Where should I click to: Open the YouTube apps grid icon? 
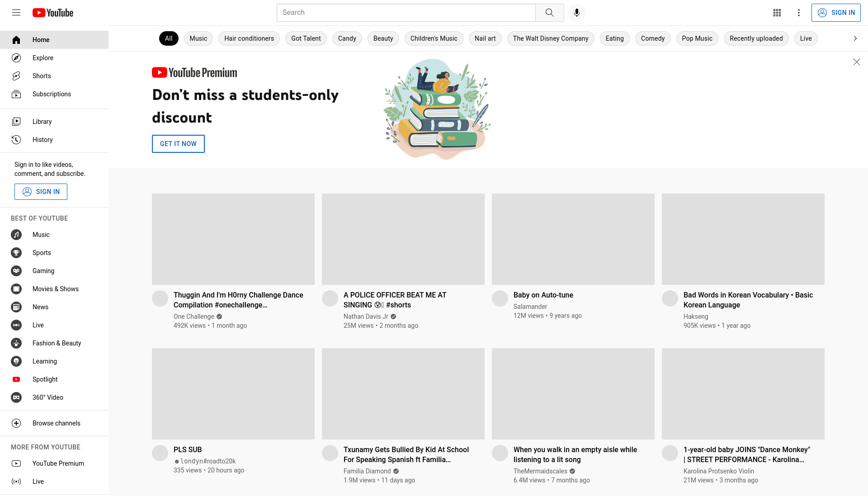(x=777, y=13)
